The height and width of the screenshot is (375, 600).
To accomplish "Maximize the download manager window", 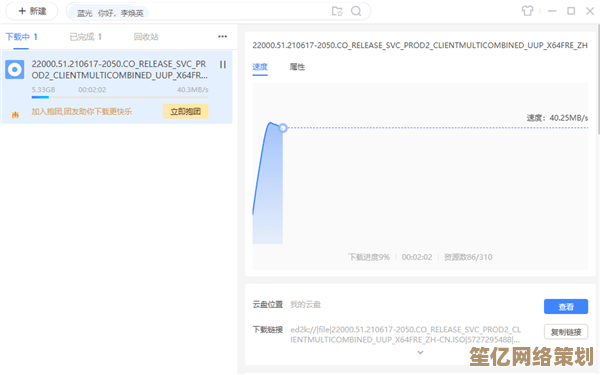I will point(571,11).
